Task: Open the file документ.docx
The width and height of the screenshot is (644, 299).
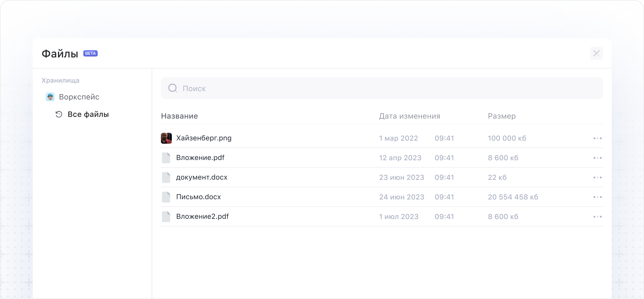Action: (202, 177)
